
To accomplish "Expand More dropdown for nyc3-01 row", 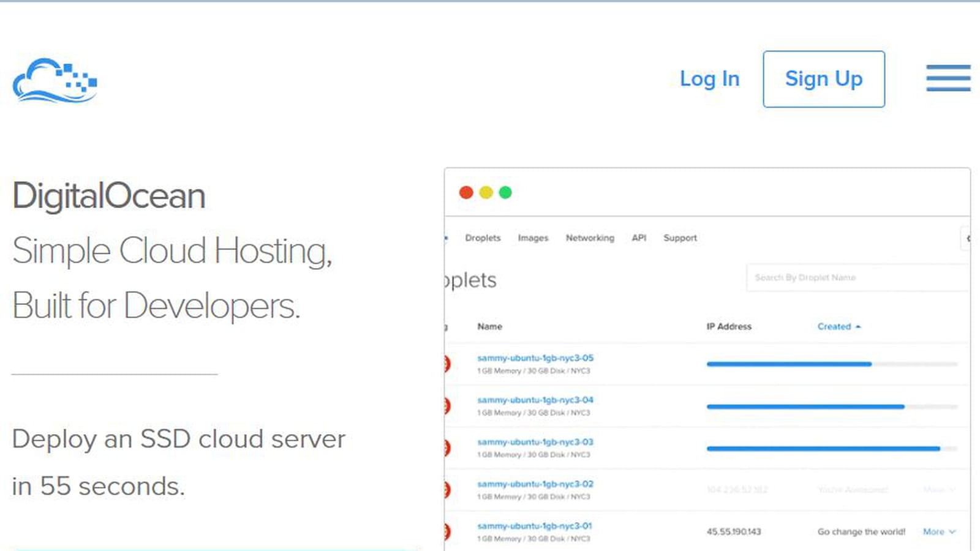I will click(939, 531).
